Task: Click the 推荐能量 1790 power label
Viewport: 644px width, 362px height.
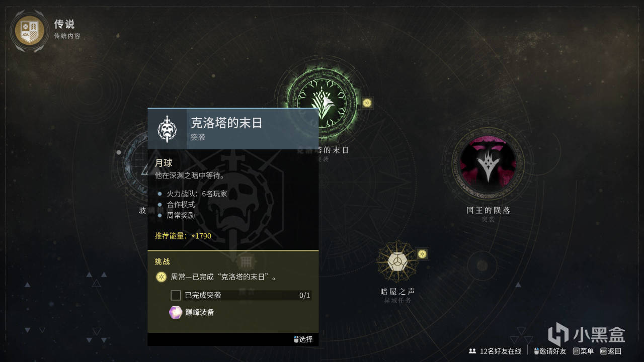Action: pyautogui.click(x=183, y=236)
